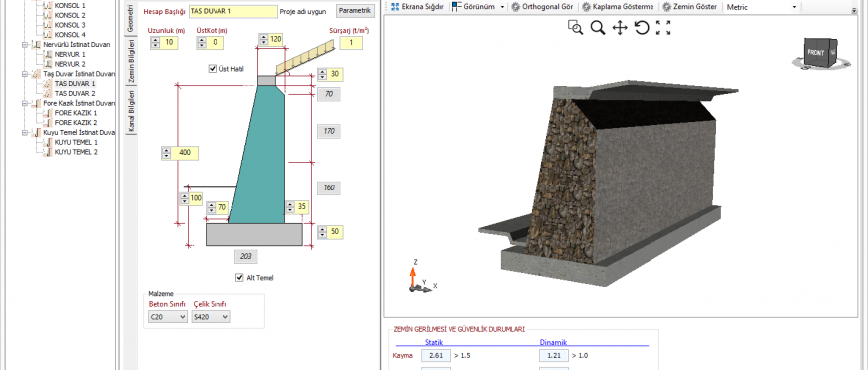The width and height of the screenshot is (868, 370).
Task: Click the wall height 400 spinner
Action: point(166,154)
